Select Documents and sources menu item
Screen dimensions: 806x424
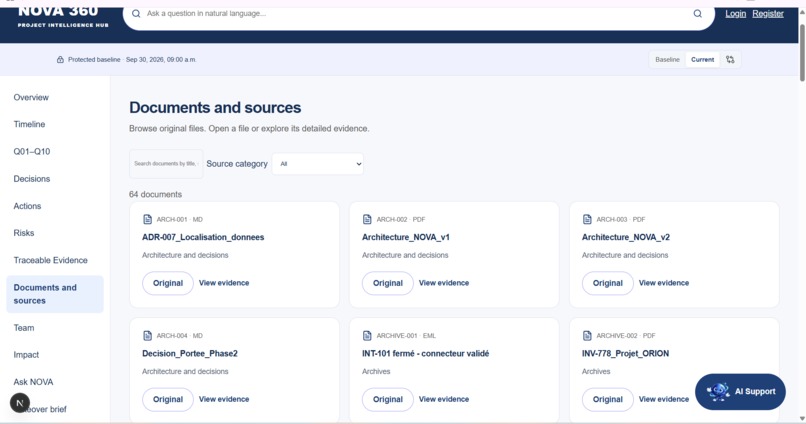(x=54, y=294)
